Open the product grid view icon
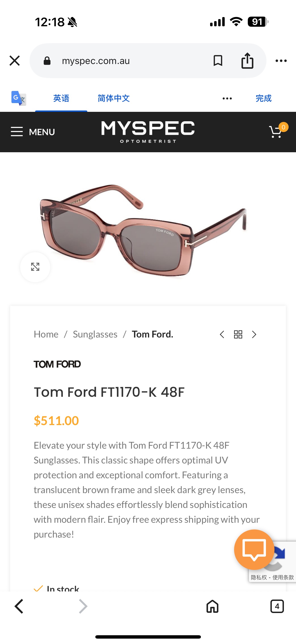The height and width of the screenshot is (644, 296). point(238,335)
